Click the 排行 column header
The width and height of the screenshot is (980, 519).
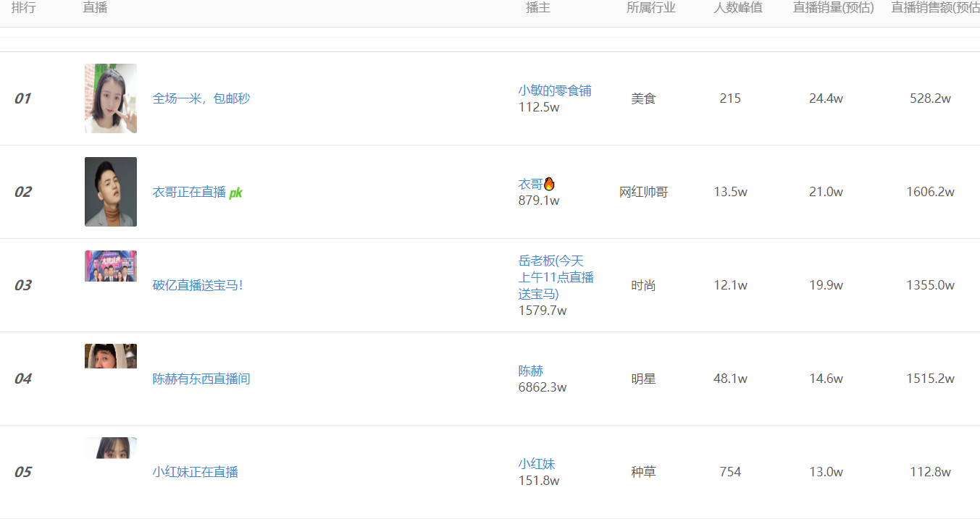[24, 8]
